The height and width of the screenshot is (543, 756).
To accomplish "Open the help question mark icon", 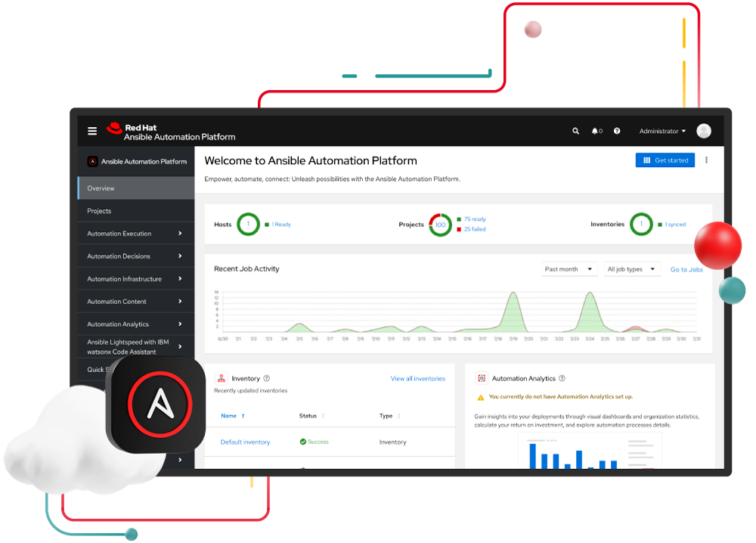I will coord(617,130).
